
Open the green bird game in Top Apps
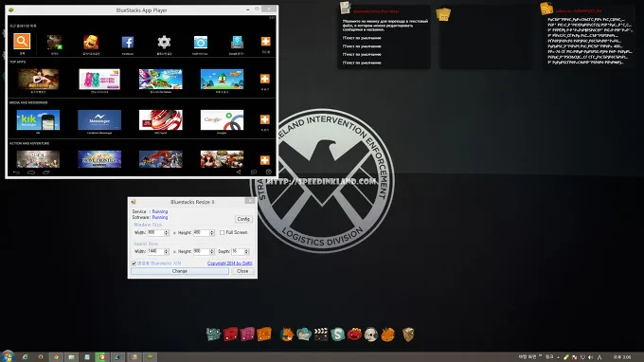(222, 80)
